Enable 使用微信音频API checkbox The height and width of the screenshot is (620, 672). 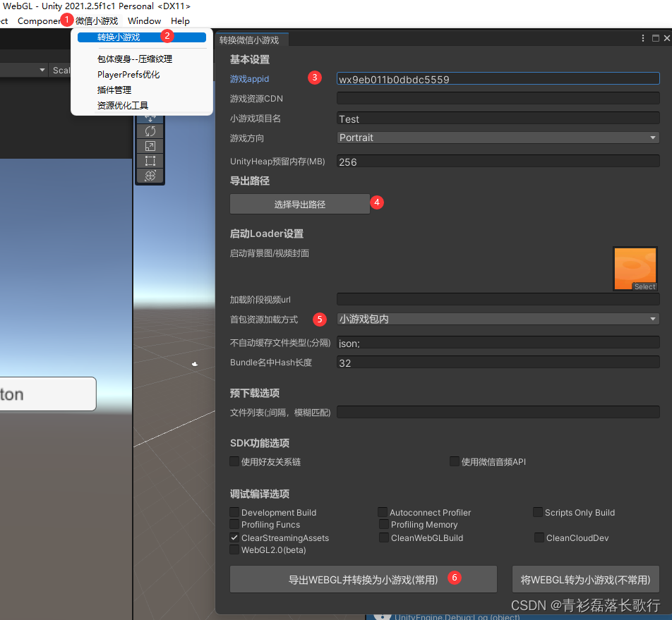(455, 461)
